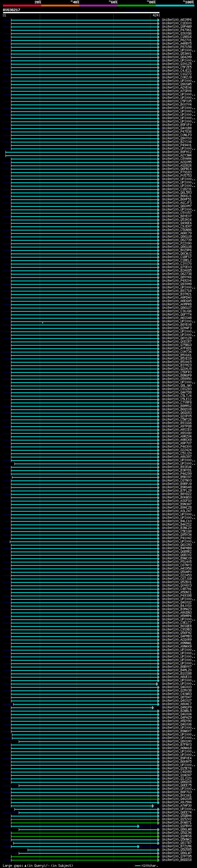Click hit label UniRef100_A4RBY5
The height and width of the screenshot is (868, 197).
(x=176, y=43)
